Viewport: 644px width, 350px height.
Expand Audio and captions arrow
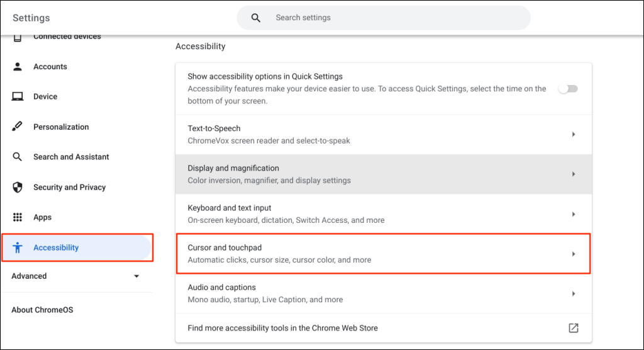573,294
